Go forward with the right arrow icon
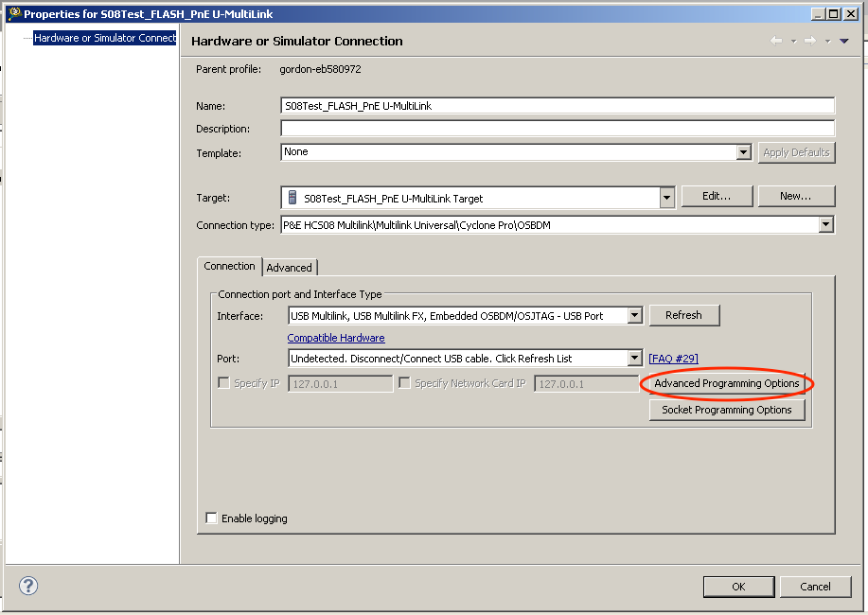 coord(810,41)
